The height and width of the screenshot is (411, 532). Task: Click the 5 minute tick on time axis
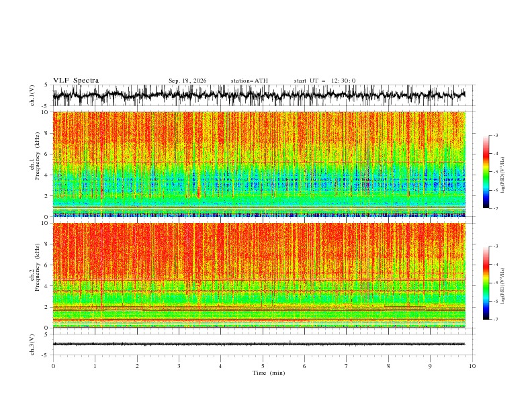(x=263, y=366)
